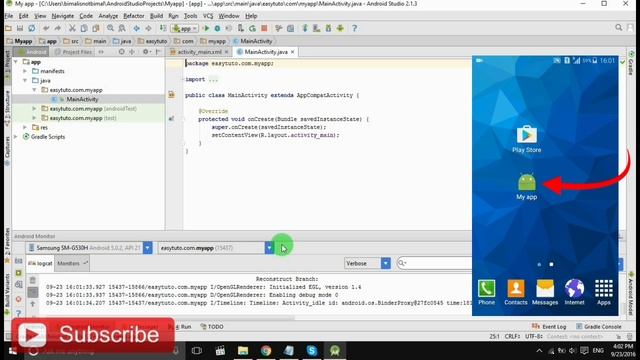The height and width of the screenshot is (360, 640).
Task: Click the MainActivity breadcrumb
Action: (x=252, y=41)
